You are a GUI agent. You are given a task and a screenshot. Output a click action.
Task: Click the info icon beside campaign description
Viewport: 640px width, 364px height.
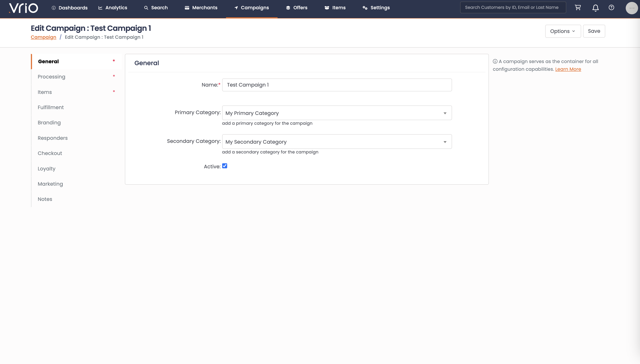click(x=495, y=61)
